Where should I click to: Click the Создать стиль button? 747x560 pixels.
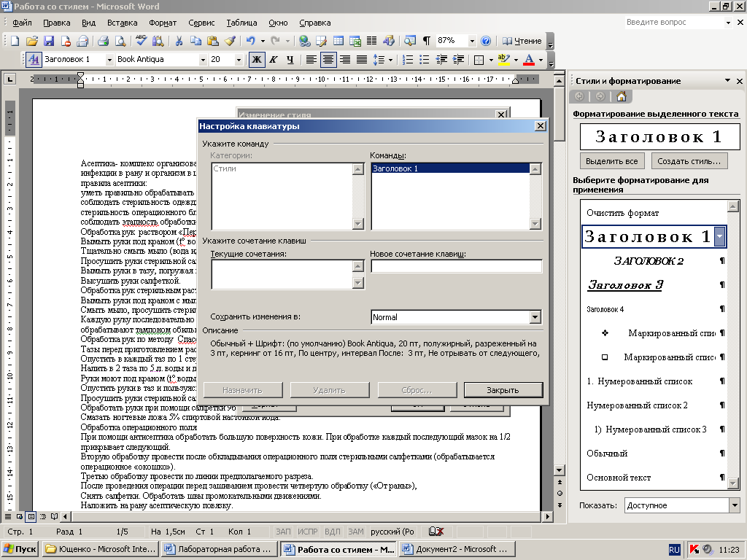tap(689, 161)
